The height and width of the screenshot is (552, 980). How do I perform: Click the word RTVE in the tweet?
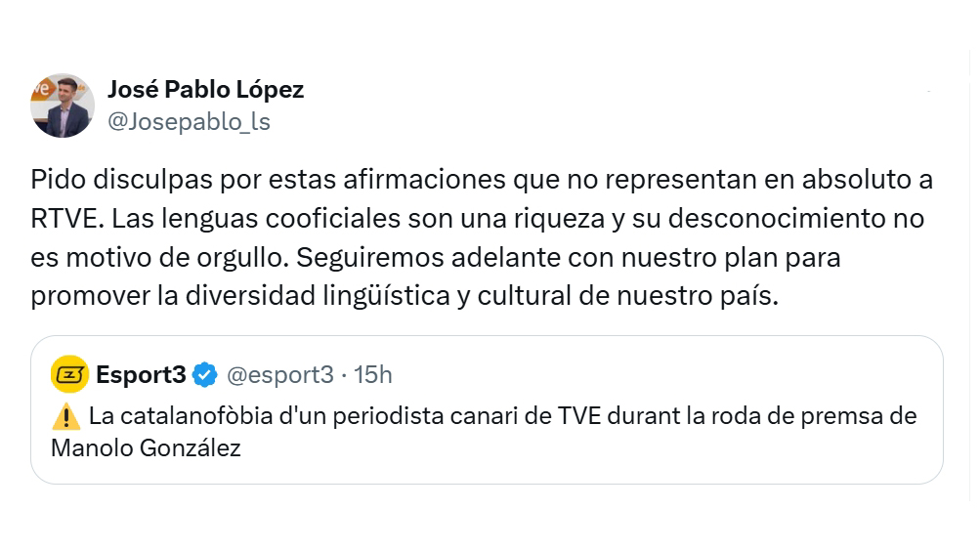(61, 220)
